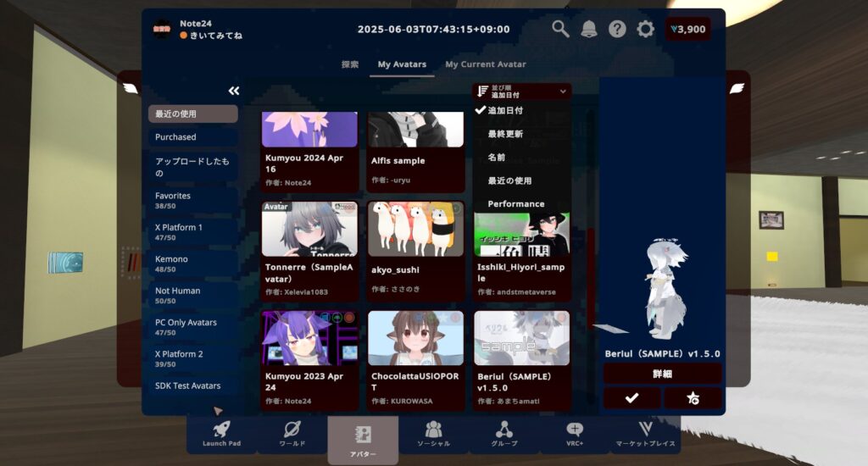Open 詳細 details for Beriul avatar
Image resolution: width=868 pixels, height=466 pixels.
662,374
